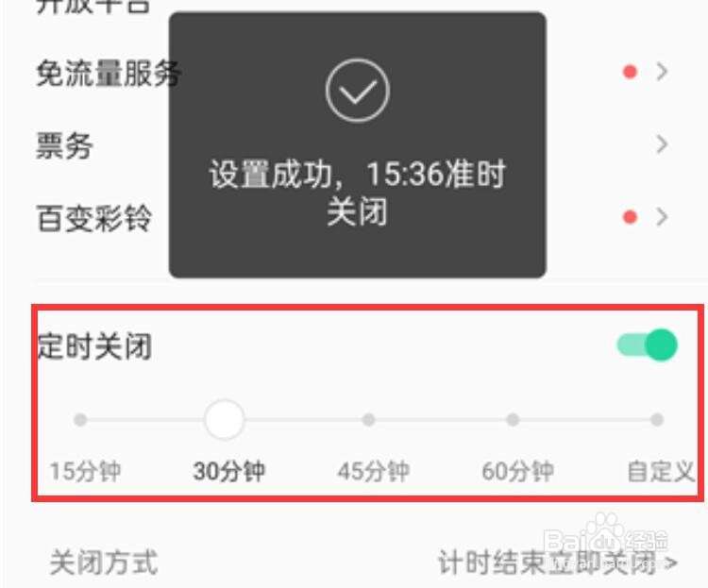Tap the 关闭方式 setting label
Screen dimensions: 708x588
click(x=104, y=563)
